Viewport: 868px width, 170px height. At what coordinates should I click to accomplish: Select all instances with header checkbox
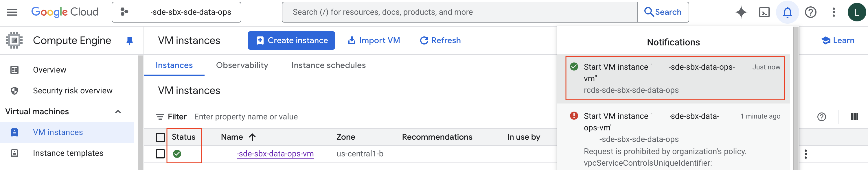[160, 137]
